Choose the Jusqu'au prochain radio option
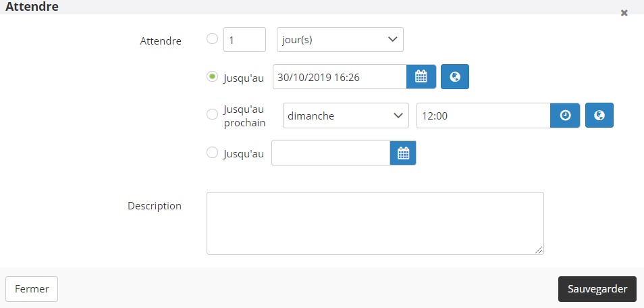 point(212,114)
